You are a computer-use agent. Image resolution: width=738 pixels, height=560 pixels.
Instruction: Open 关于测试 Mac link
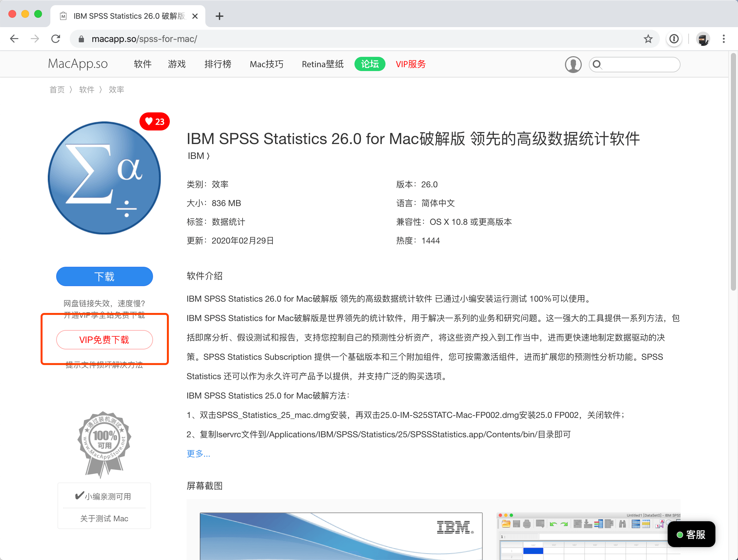104,518
